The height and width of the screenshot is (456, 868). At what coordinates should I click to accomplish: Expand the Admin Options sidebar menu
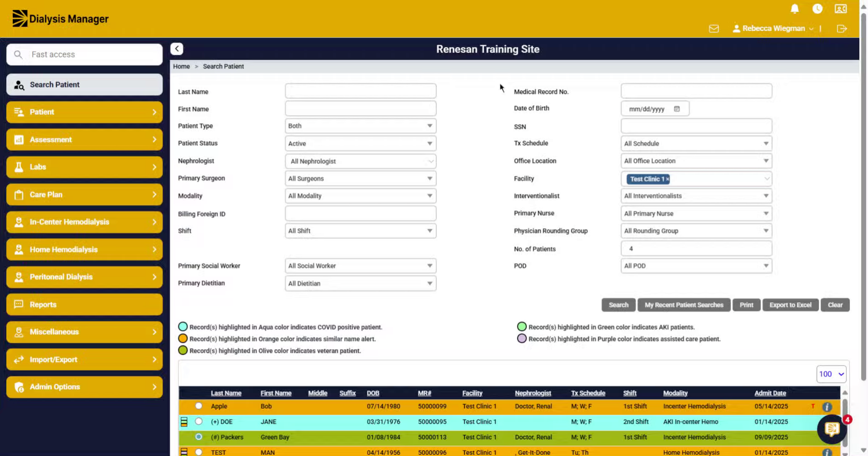coord(84,387)
